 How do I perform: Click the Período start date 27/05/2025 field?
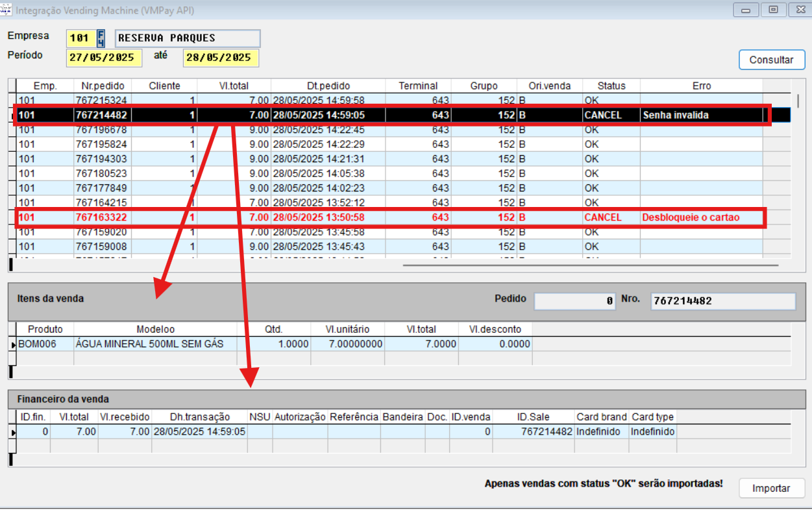click(x=104, y=58)
